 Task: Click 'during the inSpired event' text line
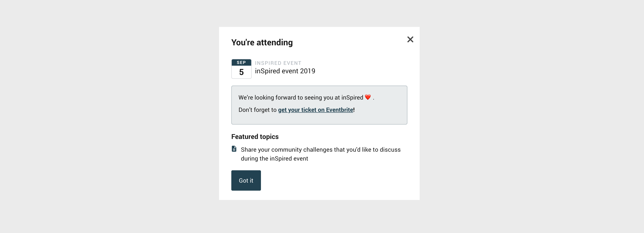click(274, 158)
